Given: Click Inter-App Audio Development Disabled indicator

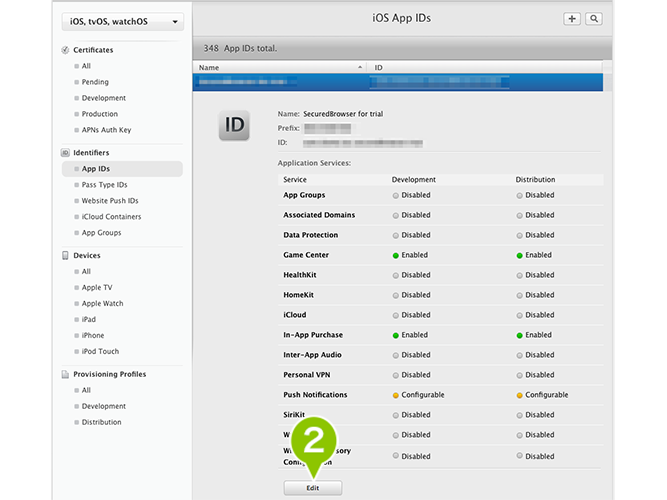Looking at the screenshot, I should [396, 355].
